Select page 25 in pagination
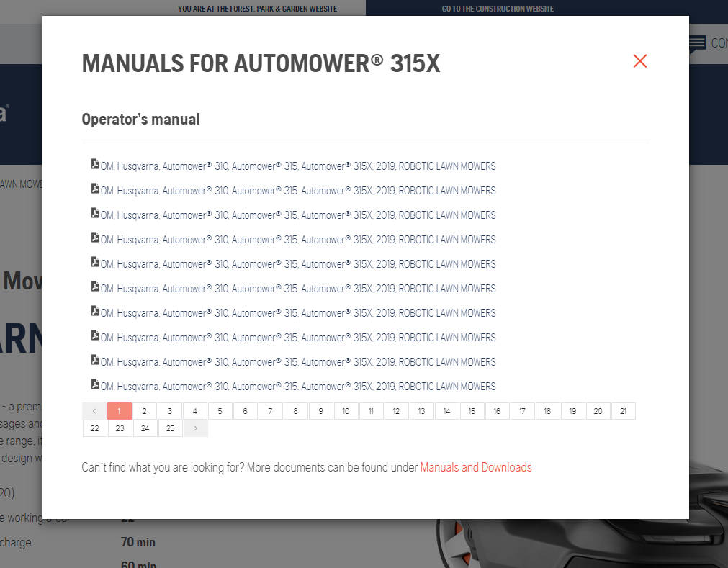This screenshot has width=728, height=568. 170,428
